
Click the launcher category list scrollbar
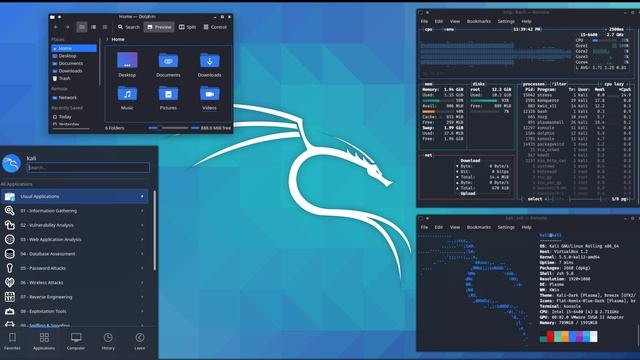coord(155,231)
